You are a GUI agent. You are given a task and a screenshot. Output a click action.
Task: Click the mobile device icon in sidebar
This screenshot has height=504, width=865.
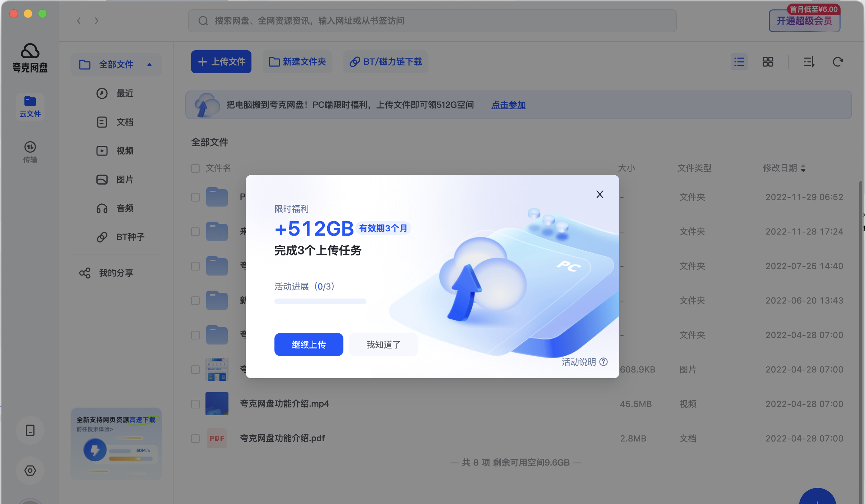coord(30,430)
